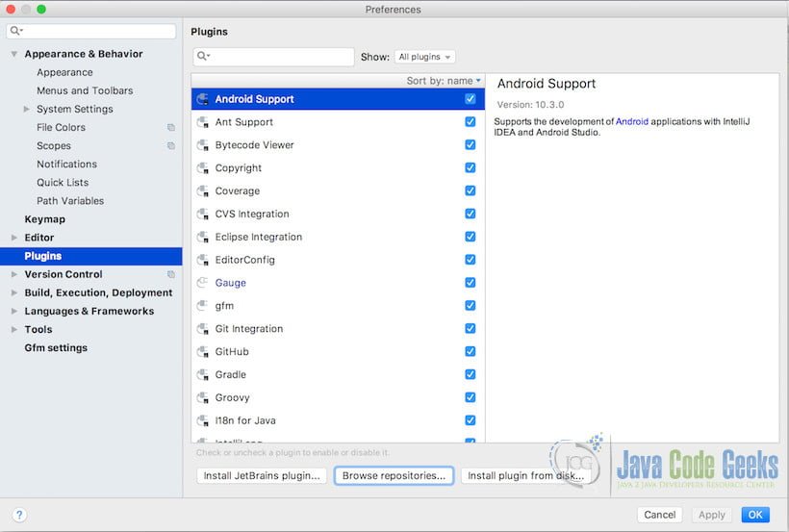
Task: Expand the Editor section arrow
Action: coord(14,238)
